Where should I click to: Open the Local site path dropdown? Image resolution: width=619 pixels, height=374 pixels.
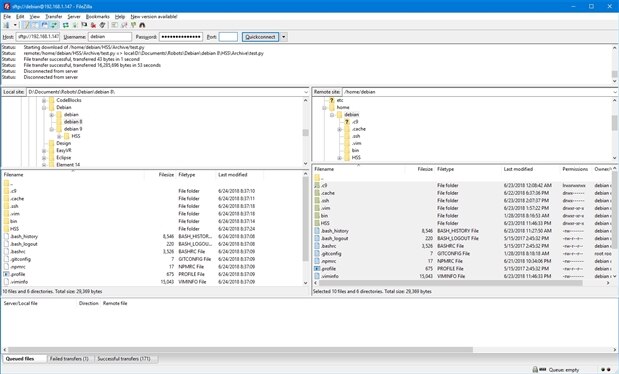306,92
